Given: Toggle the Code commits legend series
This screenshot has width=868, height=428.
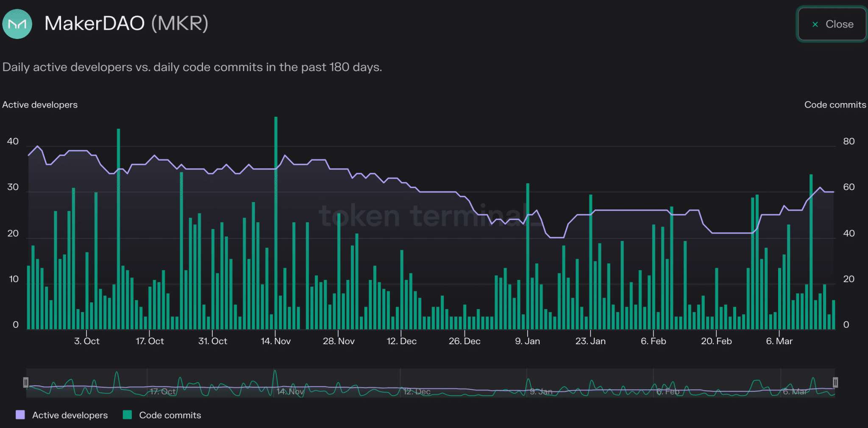Looking at the screenshot, I should coord(162,415).
